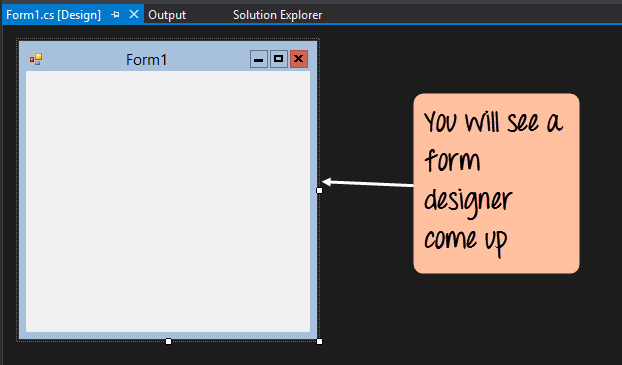Pin the Form1.cs [Design] tab
This screenshot has height=365, width=622.
click(115, 15)
